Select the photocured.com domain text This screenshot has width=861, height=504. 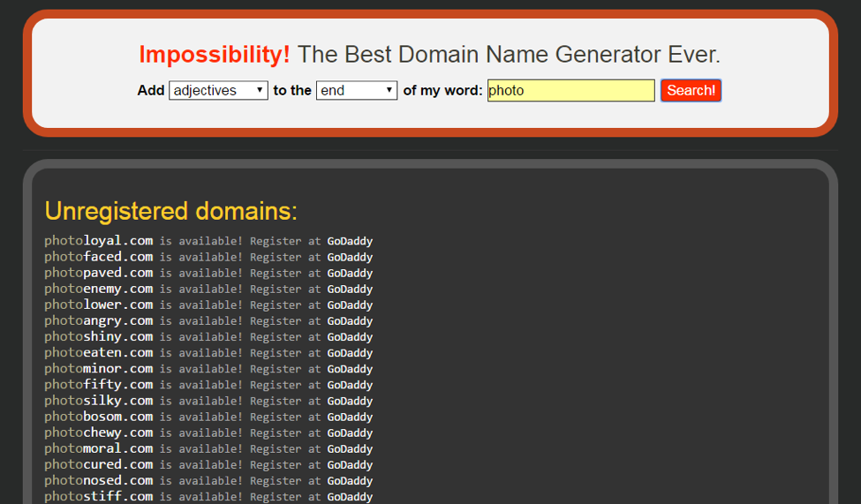click(x=99, y=464)
